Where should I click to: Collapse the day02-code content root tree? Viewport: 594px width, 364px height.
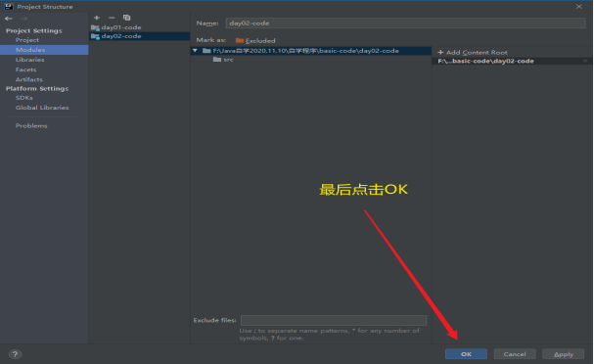coord(195,50)
